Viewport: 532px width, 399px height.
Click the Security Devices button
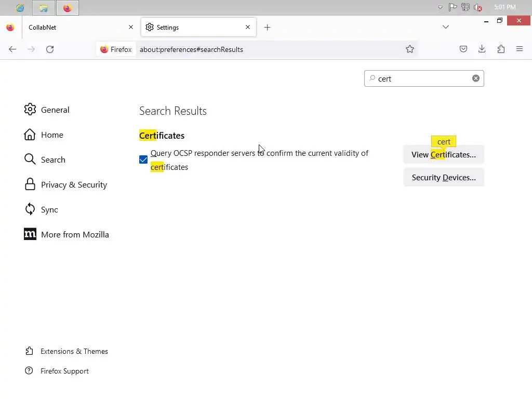click(443, 178)
